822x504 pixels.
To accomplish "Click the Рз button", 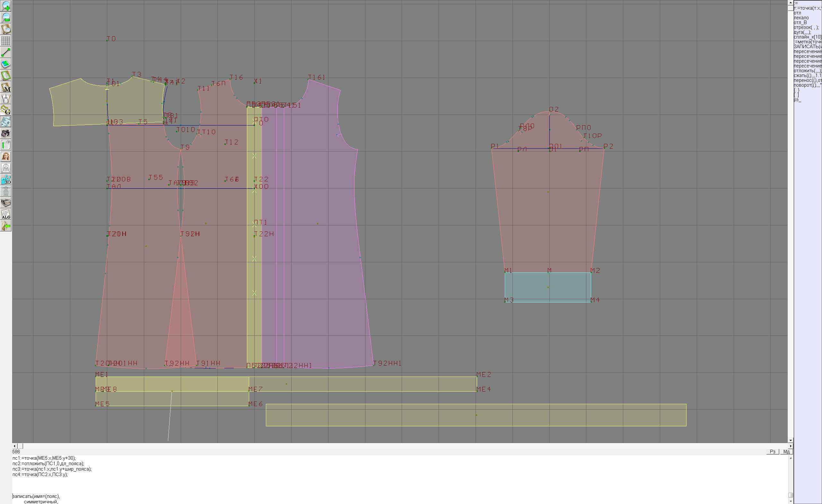I will [772, 452].
